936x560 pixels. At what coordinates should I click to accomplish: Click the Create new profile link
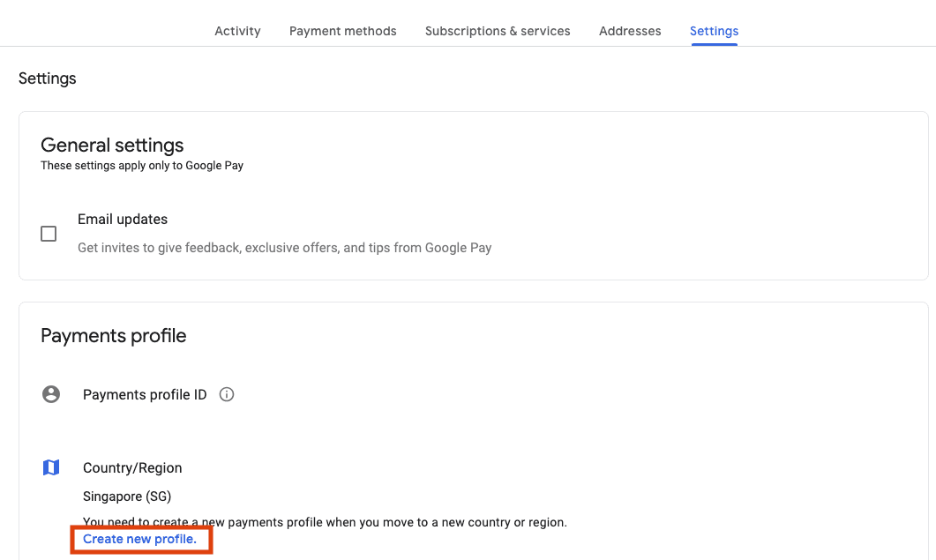(x=140, y=539)
